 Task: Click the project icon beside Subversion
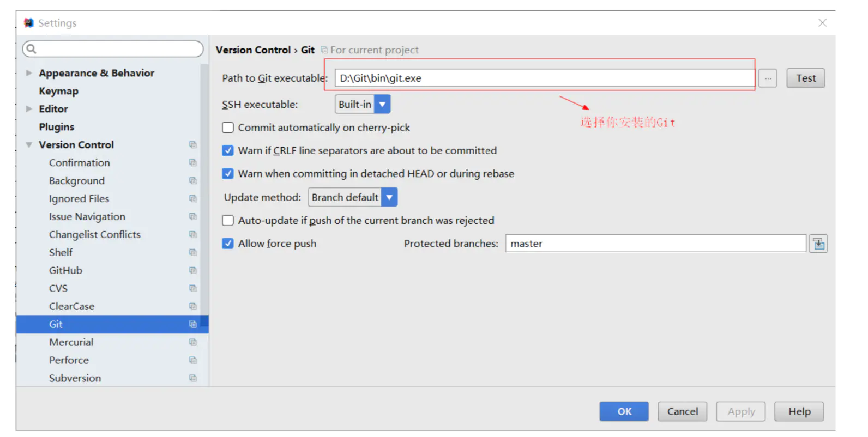192,378
